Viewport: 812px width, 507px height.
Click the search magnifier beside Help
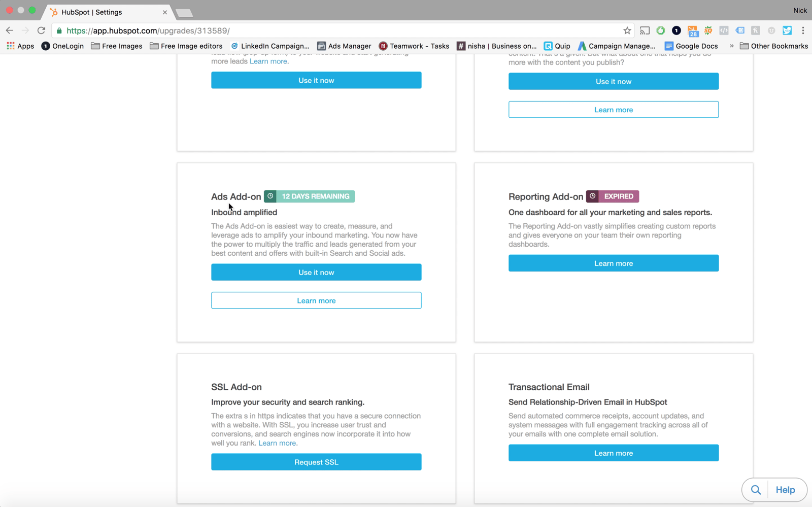pyautogui.click(x=755, y=490)
